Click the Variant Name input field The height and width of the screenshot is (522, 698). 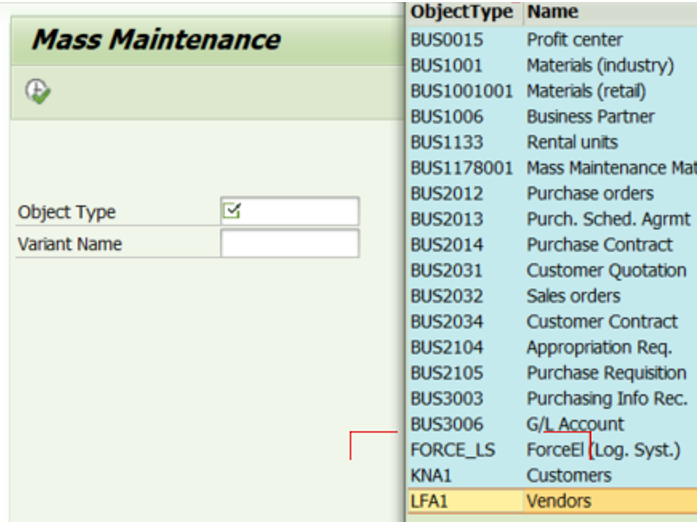[289, 243]
